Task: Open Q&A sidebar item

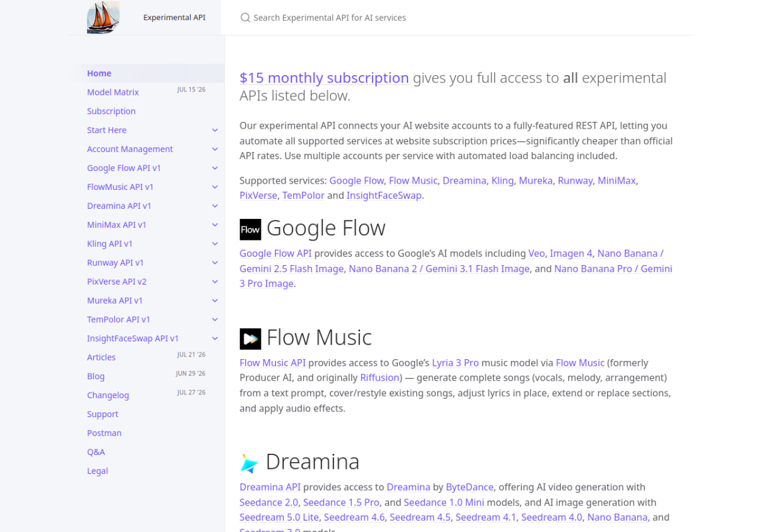Action: [x=96, y=452]
